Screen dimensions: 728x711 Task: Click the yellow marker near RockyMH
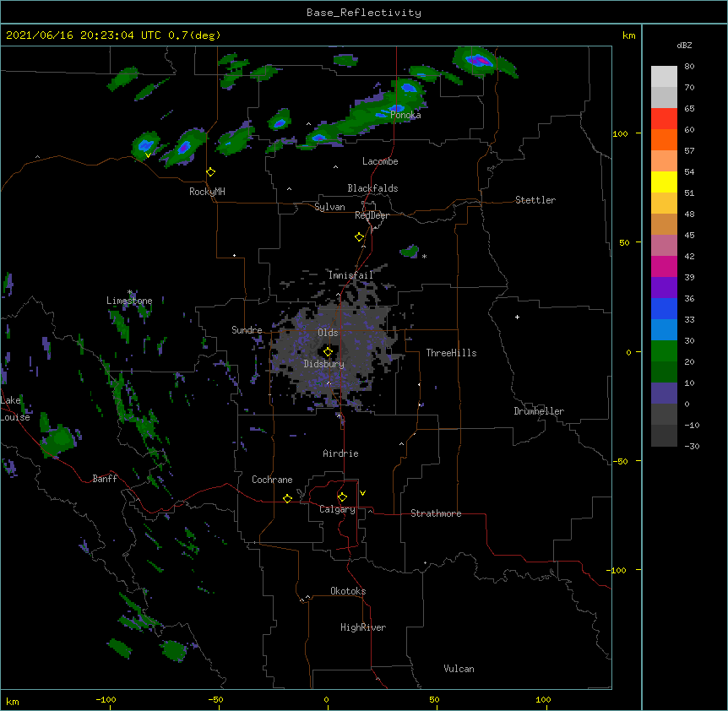pos(211,172)
